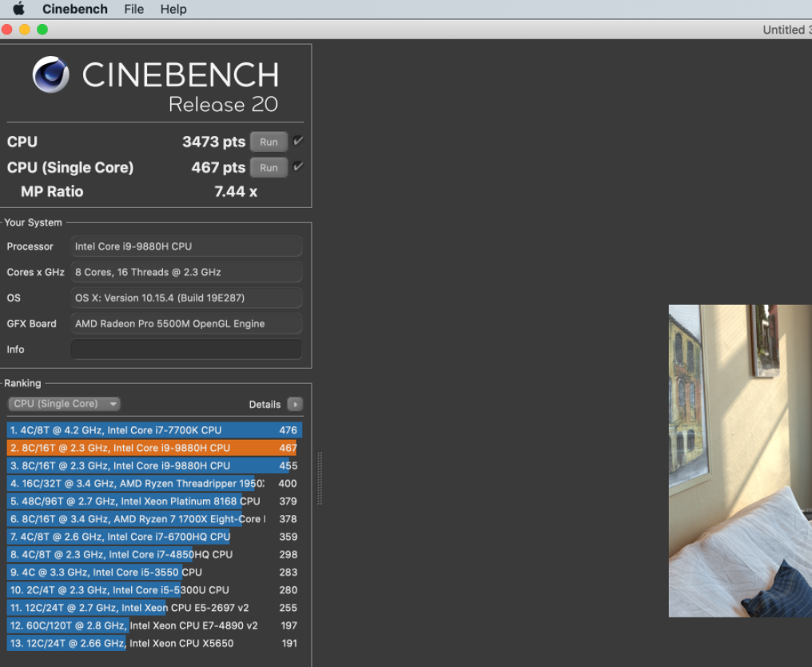Image resolution: width=812 pixels, height=667 pixels.
Task: Click the rendered room image preview
Action: [x=740, y=461]
